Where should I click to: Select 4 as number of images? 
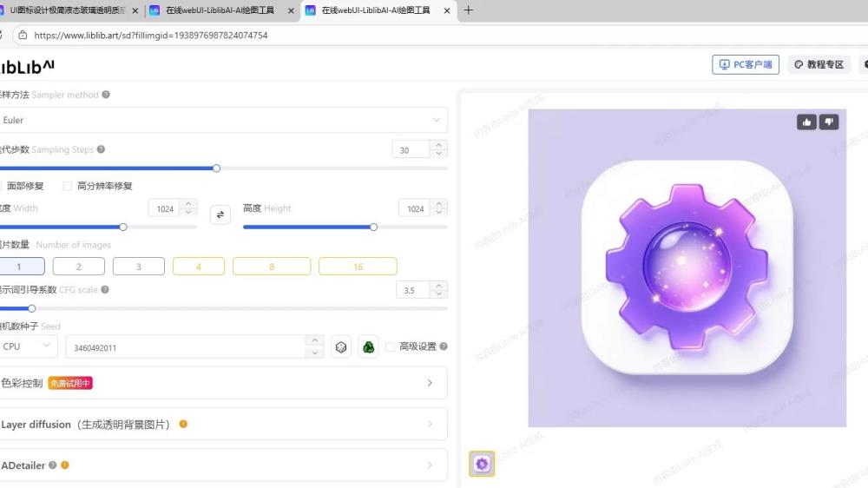pyautogui.click(x=198, y=267)
